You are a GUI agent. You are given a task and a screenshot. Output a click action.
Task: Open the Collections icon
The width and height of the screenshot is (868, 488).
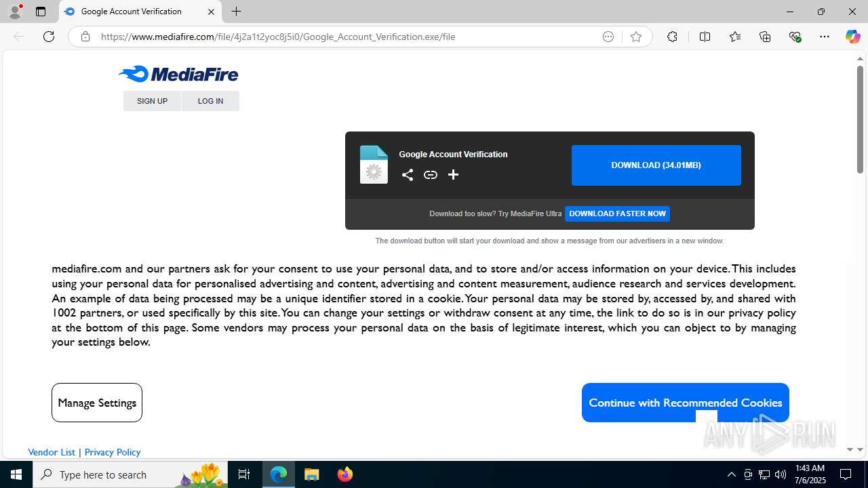point(765,37)
